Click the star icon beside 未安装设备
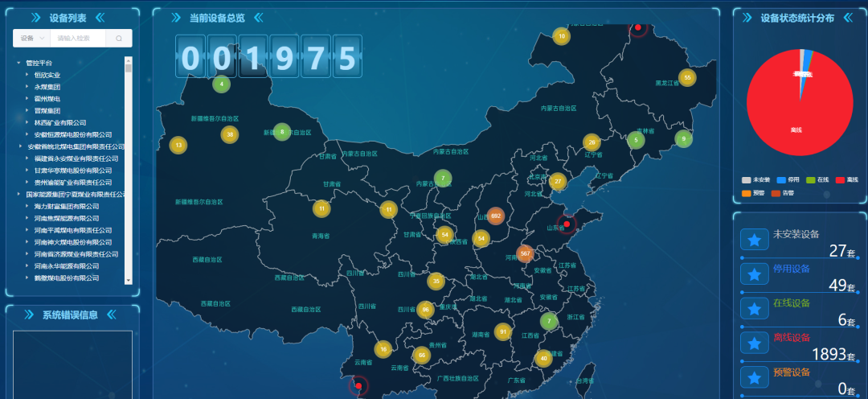The image size is (868, 399). click(x=754, y=240)
